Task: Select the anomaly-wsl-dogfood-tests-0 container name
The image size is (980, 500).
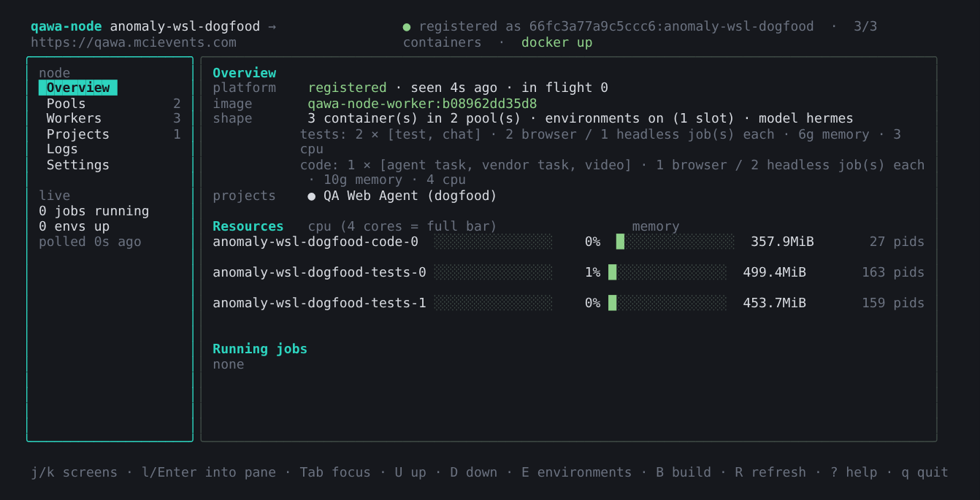Action: click(319, 272)
